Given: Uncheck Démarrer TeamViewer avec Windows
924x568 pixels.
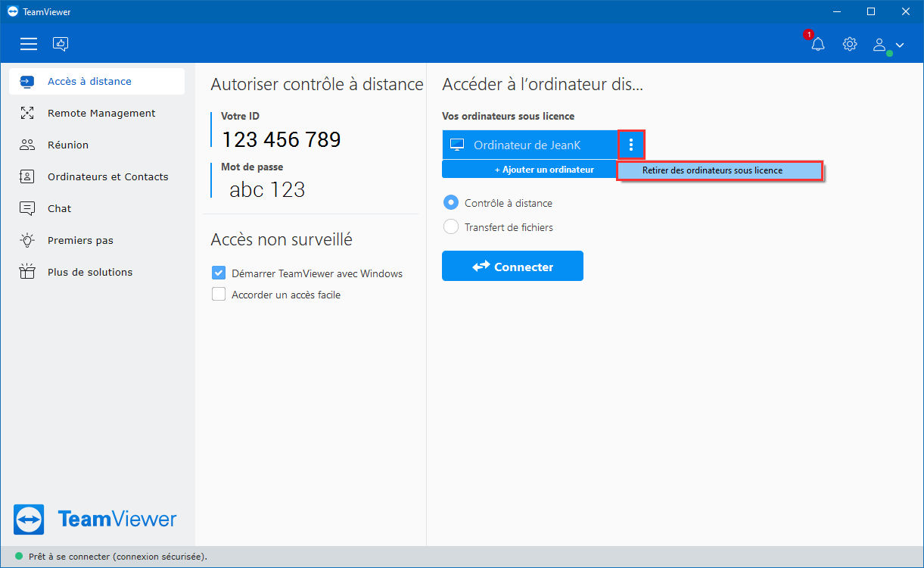Looking at the screenshot, I should click(x=219, y=273).
